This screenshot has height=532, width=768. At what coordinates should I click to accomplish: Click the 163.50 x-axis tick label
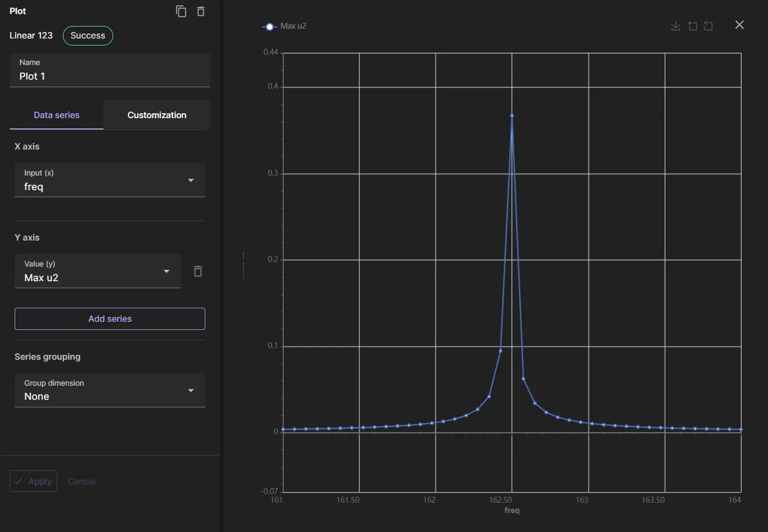click(x=653, y=500)
